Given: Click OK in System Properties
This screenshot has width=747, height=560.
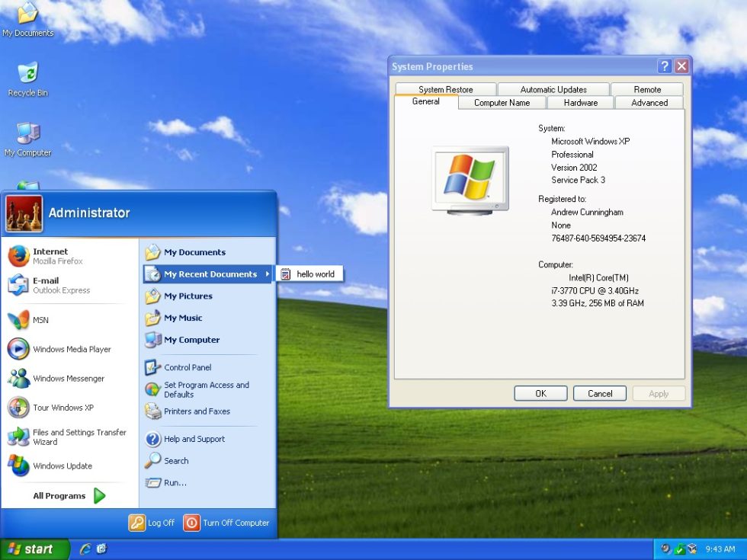Looking at the screenshot, I should pos(540,393).
